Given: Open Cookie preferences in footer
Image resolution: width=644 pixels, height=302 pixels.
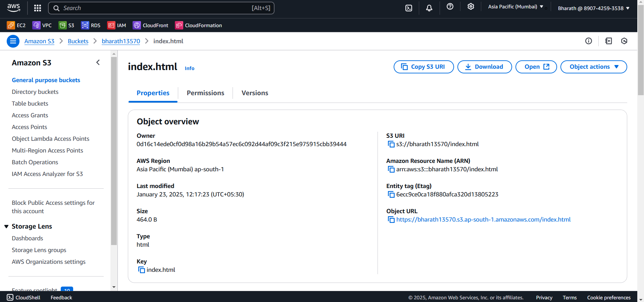Looking at the screenshot, I should [x=609, y=297].
